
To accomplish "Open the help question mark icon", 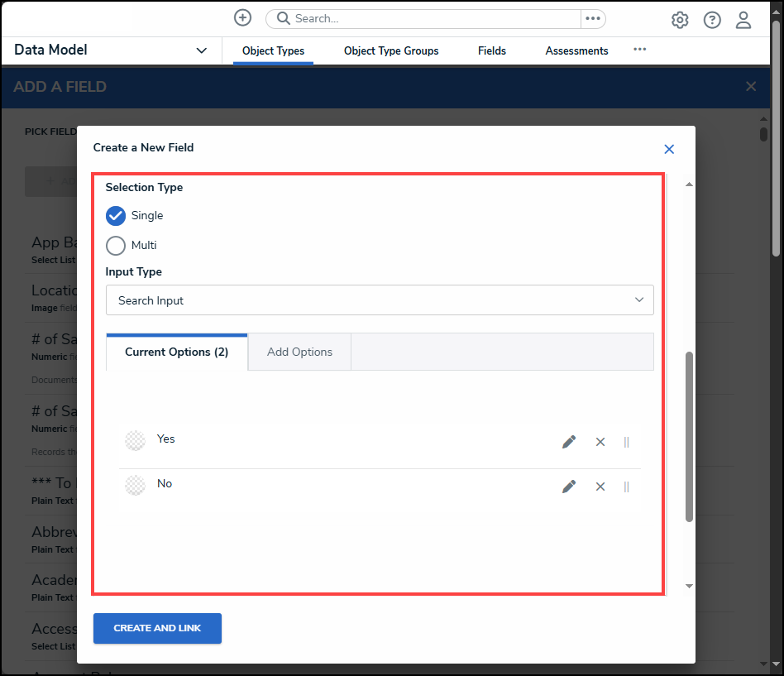I will [x=712, y=20].
